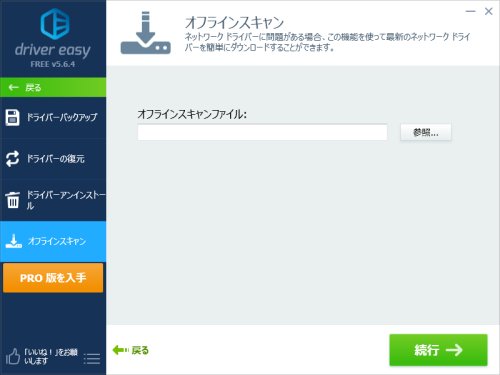Click the 参照... browse button
Image resolution: width=500 pixels, height=375 pixels.
tap(426, 133)
